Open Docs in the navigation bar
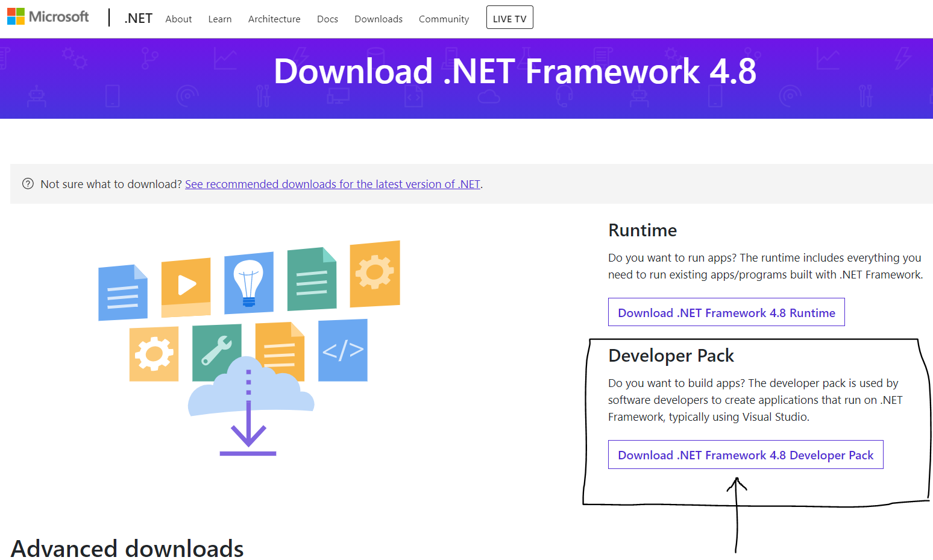Image resolution: width=933 pixels, height=560 pixels. (327, 19)
